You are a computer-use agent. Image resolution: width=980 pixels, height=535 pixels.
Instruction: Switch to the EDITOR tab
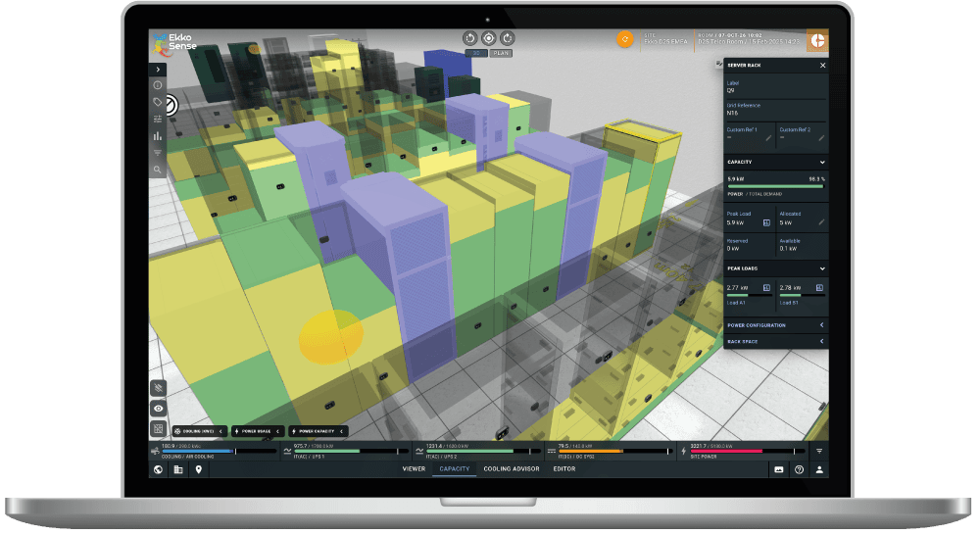point(564,468)
